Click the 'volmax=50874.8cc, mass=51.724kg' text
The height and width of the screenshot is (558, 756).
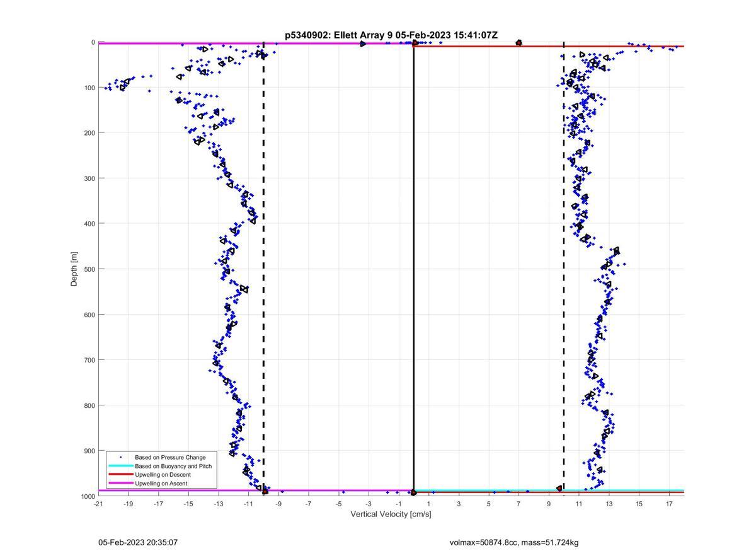pos(514,542)
